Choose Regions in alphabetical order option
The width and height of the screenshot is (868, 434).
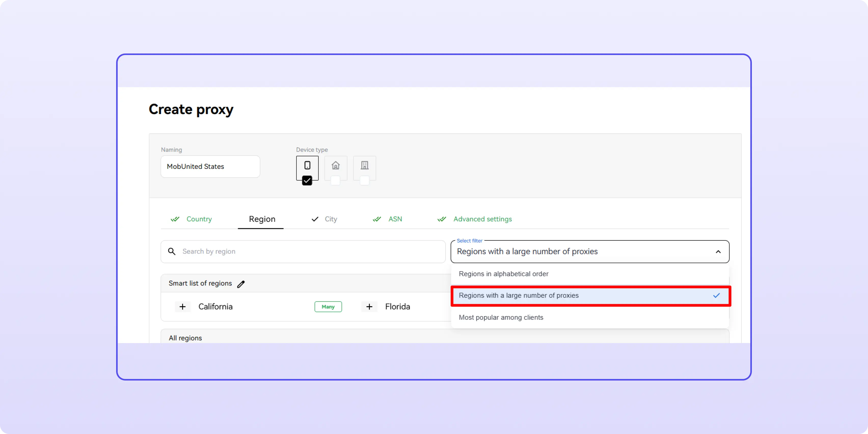pos(504,274)
